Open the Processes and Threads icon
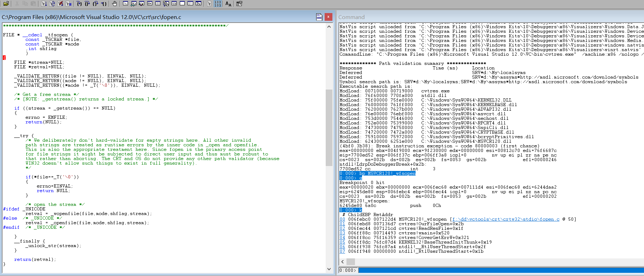The height and width of the screenshot is (276, 644). [190, 4]
